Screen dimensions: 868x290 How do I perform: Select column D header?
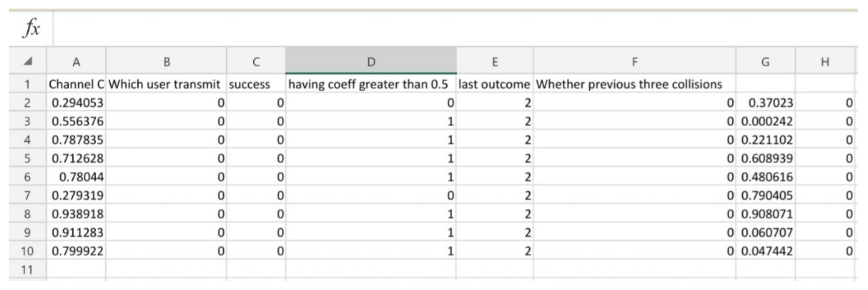click(x=371, y=62)
